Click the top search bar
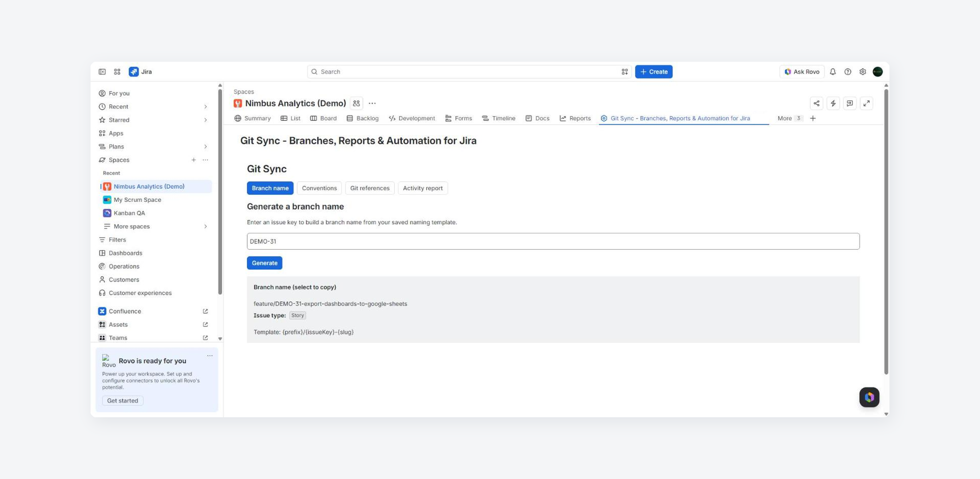 point(469,72)
